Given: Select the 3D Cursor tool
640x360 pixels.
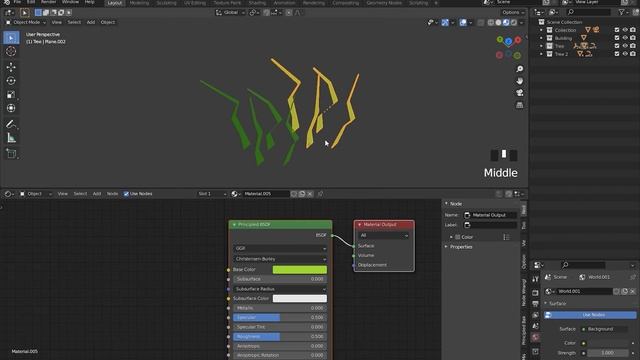Looking at the screenshot, I should tap(11, 51).
